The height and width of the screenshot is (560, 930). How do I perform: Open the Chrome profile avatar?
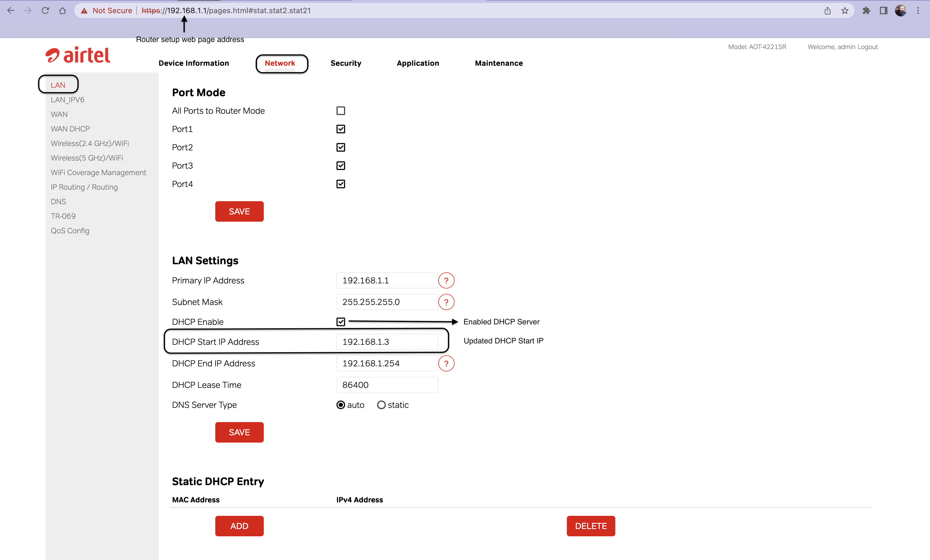coord(901,11)
